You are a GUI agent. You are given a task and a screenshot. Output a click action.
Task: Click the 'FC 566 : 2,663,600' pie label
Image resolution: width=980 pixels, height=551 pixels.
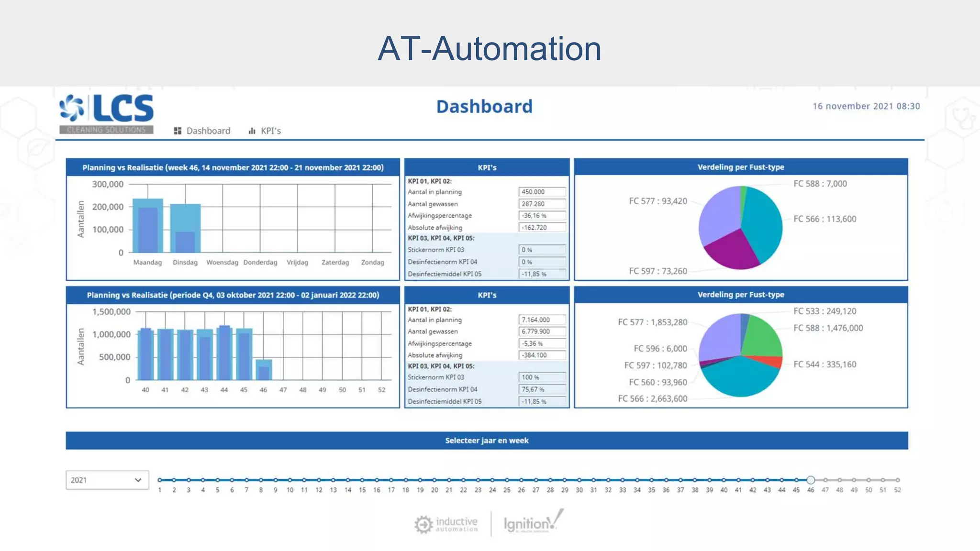pos(653,399)
